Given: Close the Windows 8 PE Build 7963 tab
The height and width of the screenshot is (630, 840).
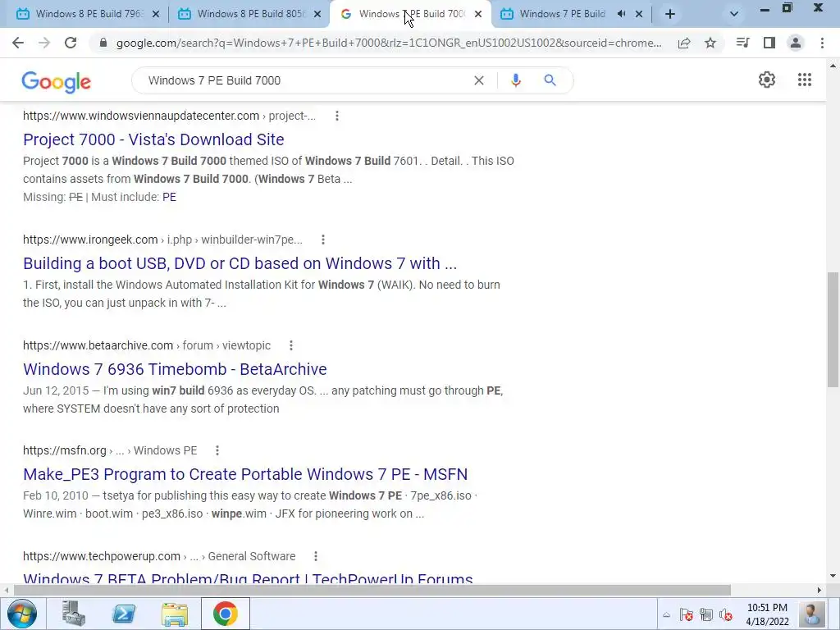Looking at the screenshot, I should coord(156,14).
